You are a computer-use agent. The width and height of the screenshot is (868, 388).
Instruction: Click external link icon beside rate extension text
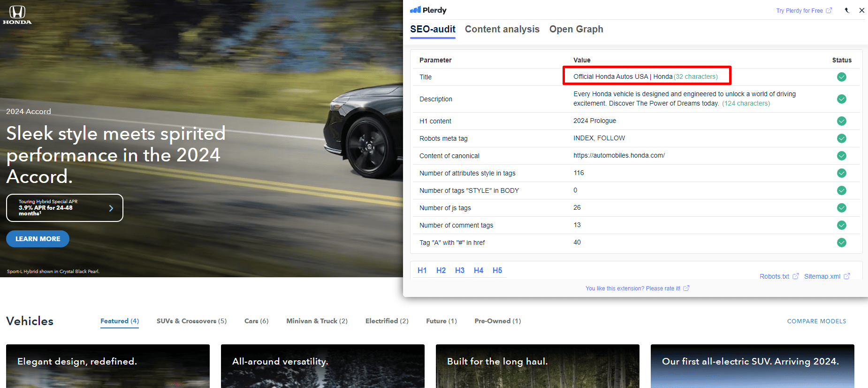point(686,288)
